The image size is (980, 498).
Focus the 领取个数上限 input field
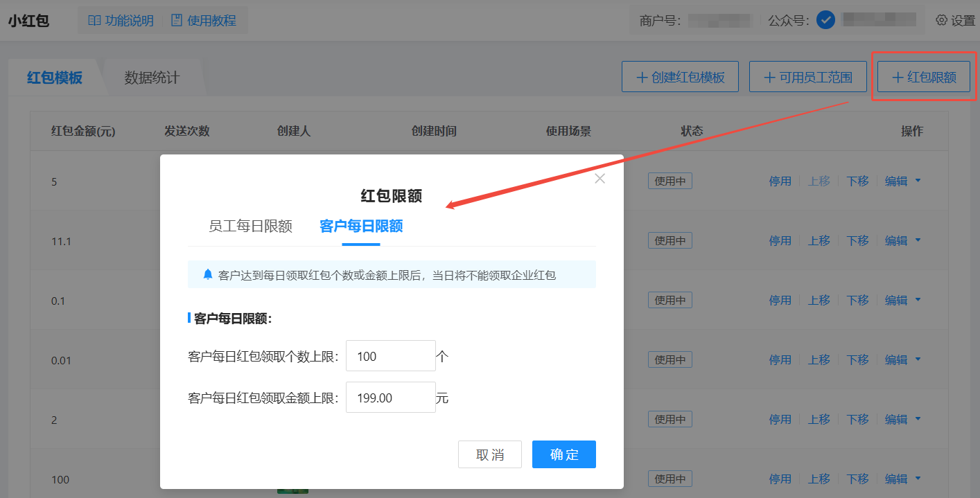pos(390,357)
